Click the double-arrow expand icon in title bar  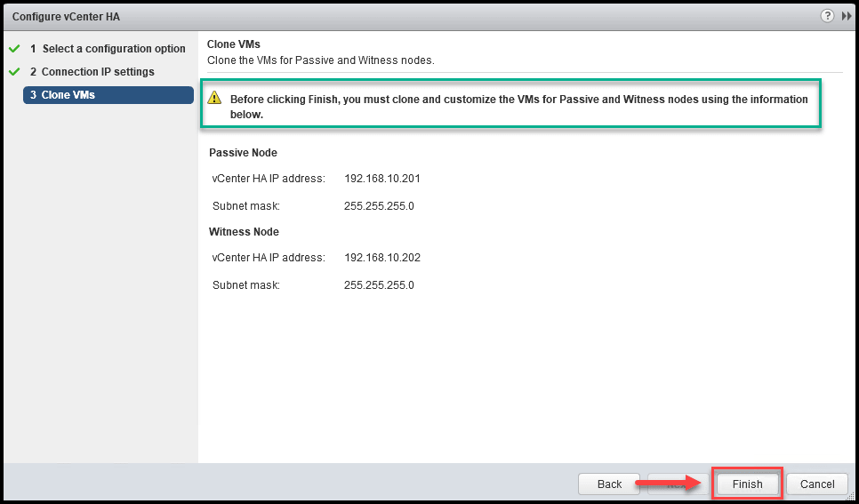coord(847,16)
